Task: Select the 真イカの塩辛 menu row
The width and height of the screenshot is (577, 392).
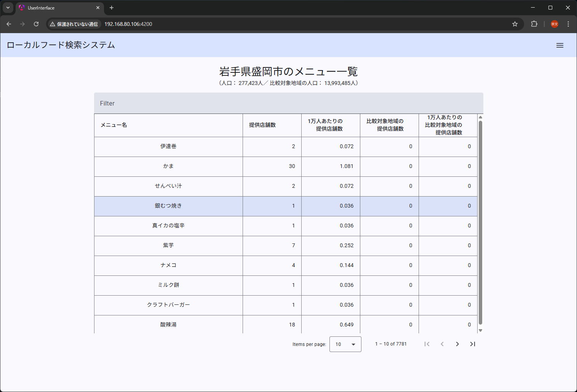Action: [286, 226]
